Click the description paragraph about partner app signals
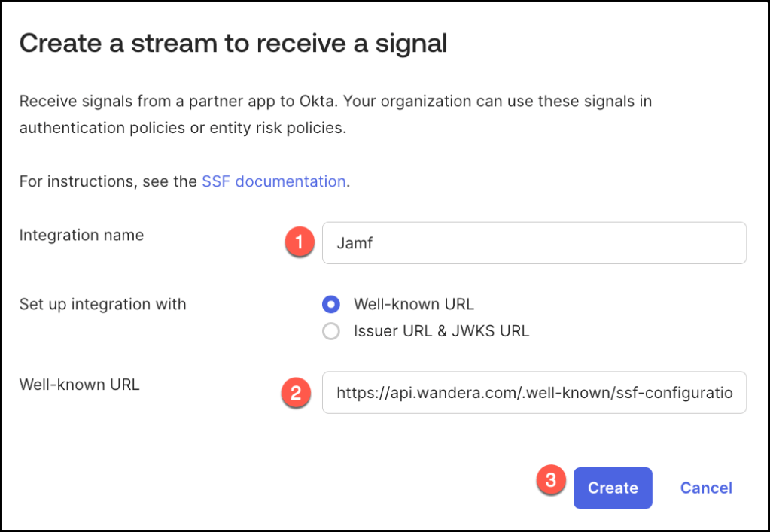770x532 pixels. click(x=335, y=114)
